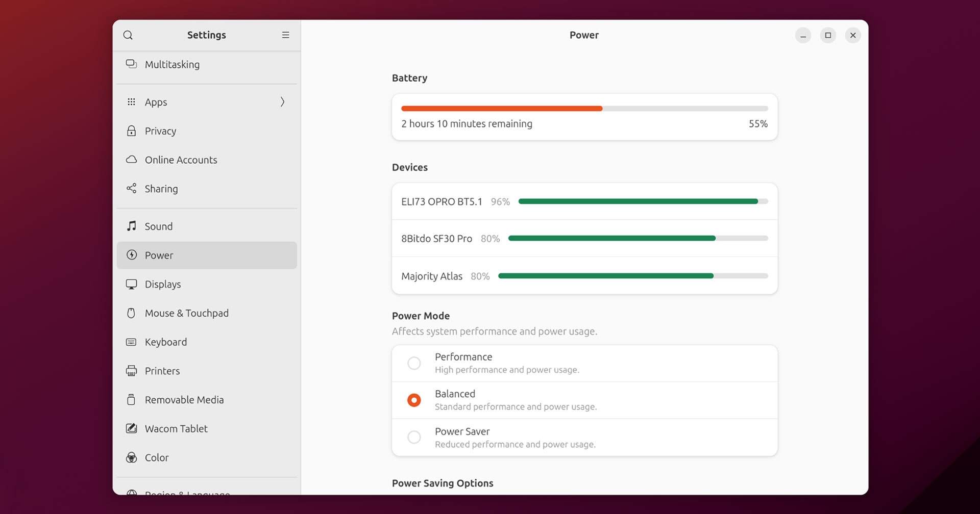This screenshot has height=514, width=980.
Task: Click the Majority Atlas battery bar
Action: 633,276
